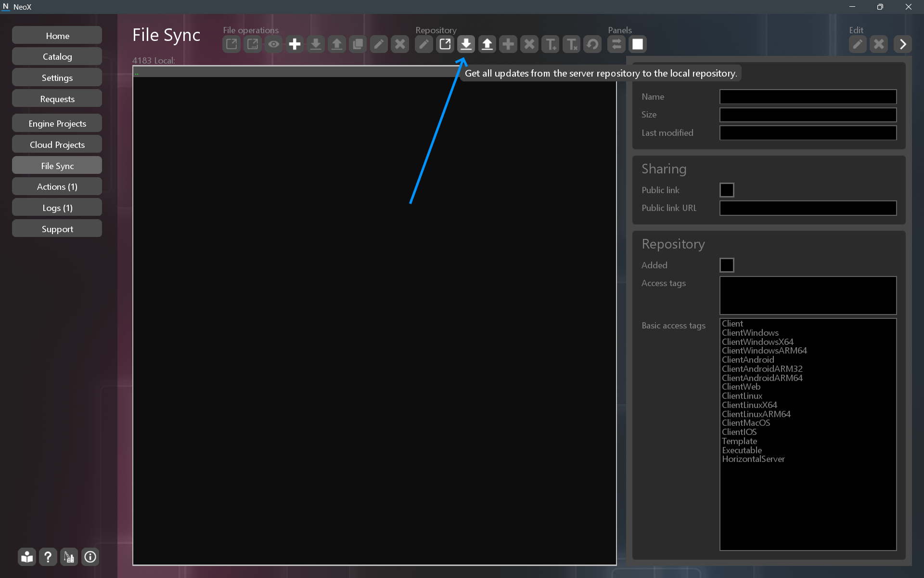This screenshot has height=578, width=924.
Task: Open the file preview eye icon
Action: [273, 44]
